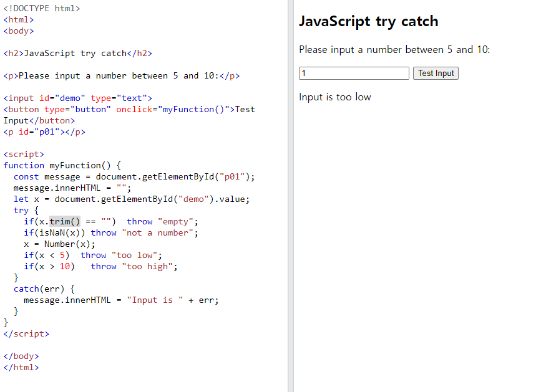Click the 'message.innerHTML = "";' code line
Screen dimensions: 541x392
(x=72, y=188)
